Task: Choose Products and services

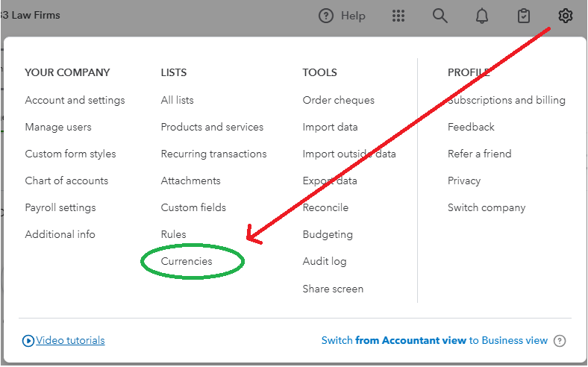Action: point(212,127)
